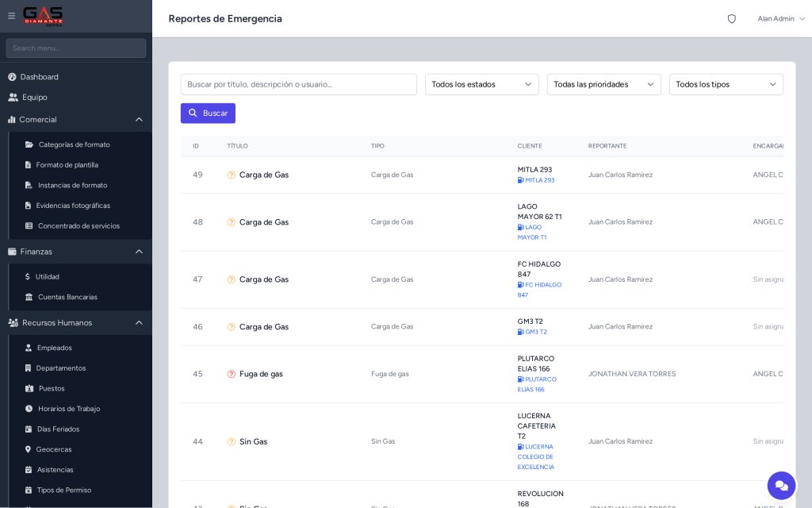Open the LUCERNA COLEGIO DE EXCELENCIA link
The height and width of the screenshot is (508, 812).
click(x=536, y=456)
